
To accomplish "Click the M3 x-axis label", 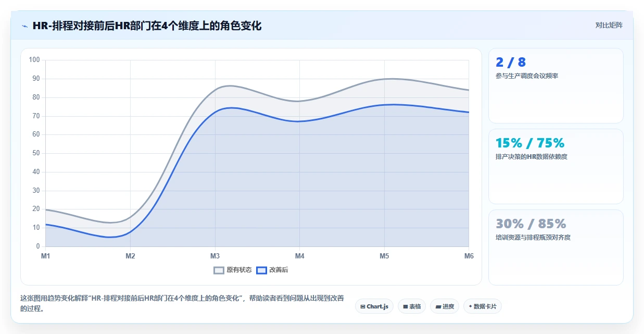I will pos(215,256).
